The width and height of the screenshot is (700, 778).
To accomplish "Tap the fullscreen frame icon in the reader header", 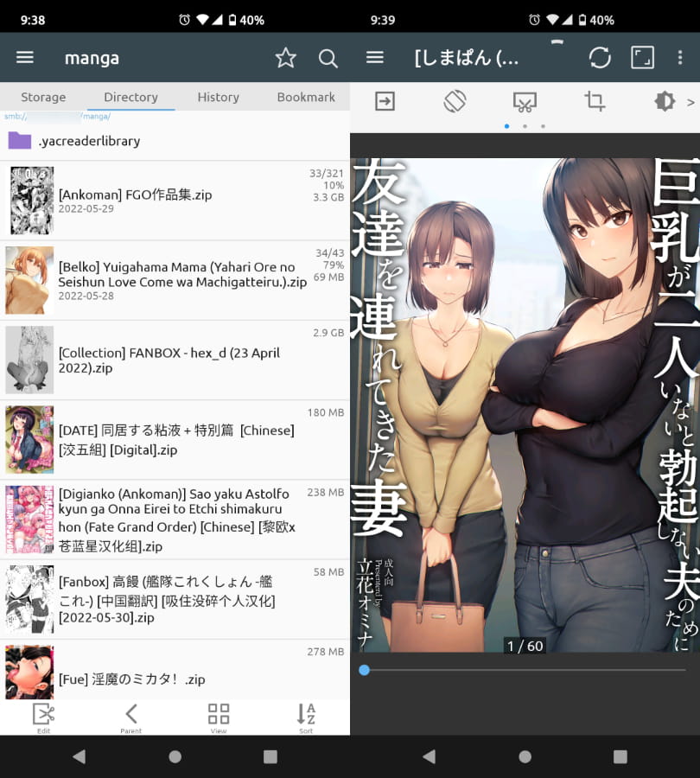I will [x=642, y=58].
